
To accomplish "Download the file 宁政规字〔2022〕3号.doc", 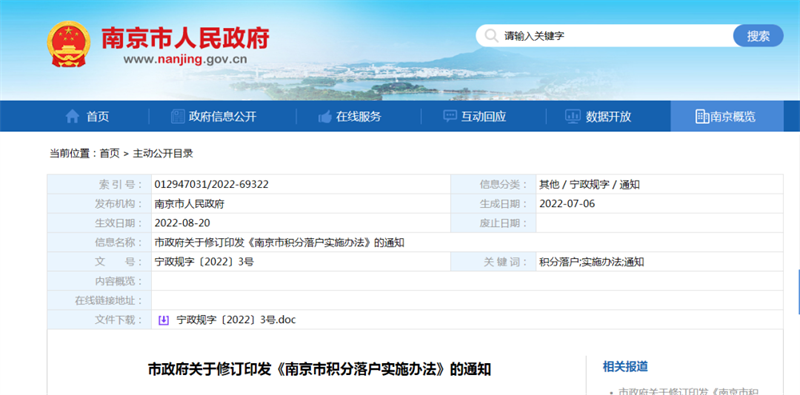I will pyautogui.click(x=236, y=320).
